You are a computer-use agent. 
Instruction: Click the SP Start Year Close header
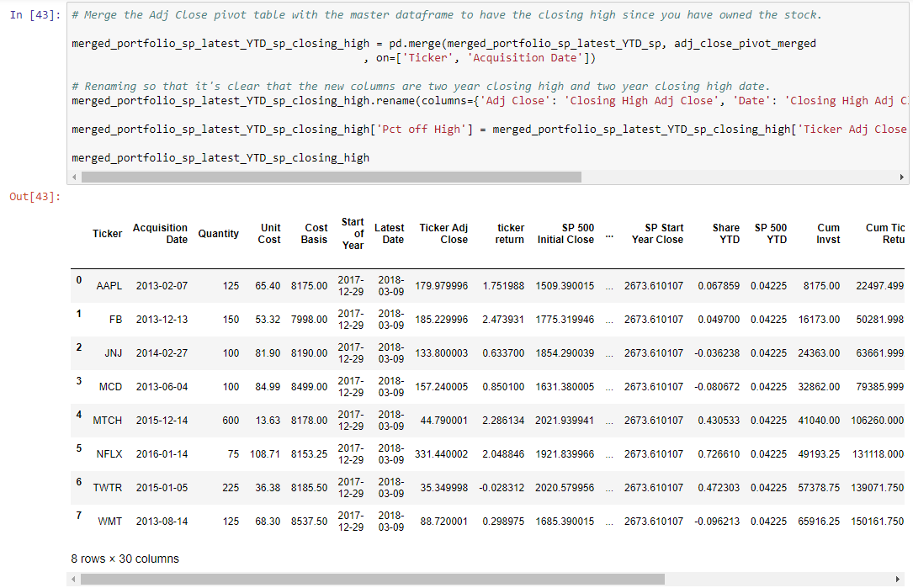657,234
